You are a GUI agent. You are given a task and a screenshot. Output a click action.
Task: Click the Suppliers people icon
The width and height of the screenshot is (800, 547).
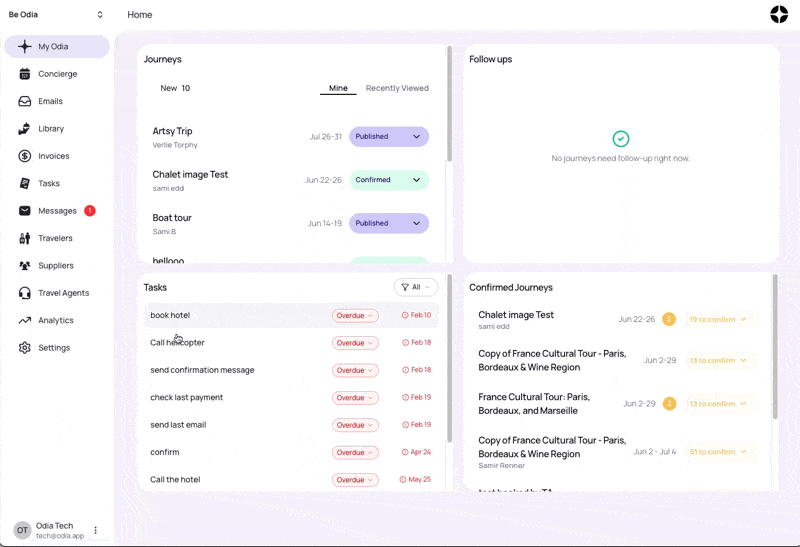point(24,265)
